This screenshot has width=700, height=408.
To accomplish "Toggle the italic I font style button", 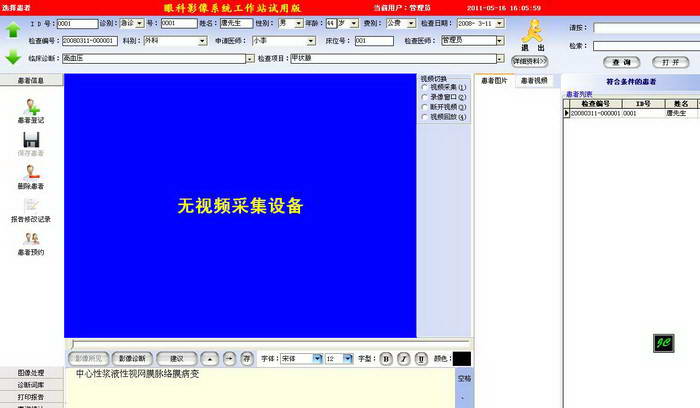I will [404, 359].
